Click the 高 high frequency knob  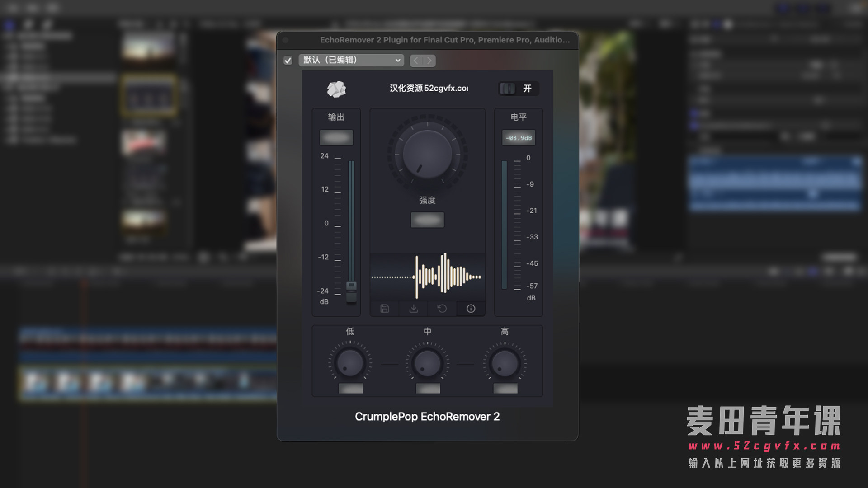[505, 363]
